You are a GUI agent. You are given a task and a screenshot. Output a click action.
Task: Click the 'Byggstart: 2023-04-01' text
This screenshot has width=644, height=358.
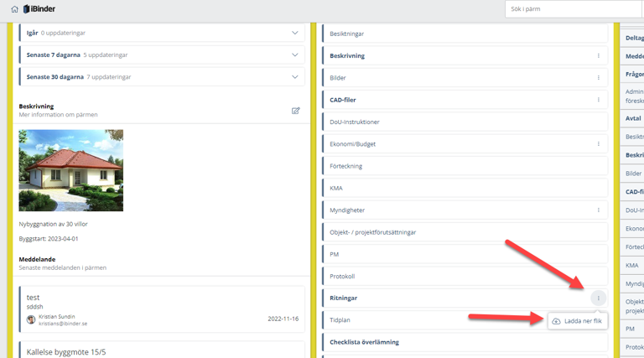tap(49, 239)
